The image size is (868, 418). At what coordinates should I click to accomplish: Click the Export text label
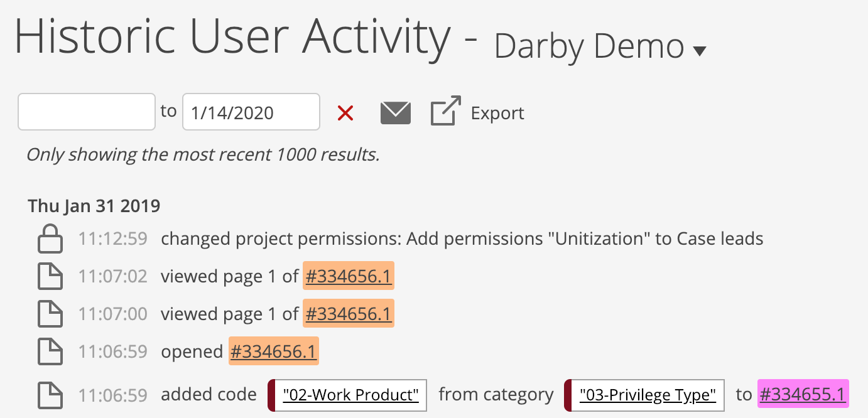tap(497, 113)
